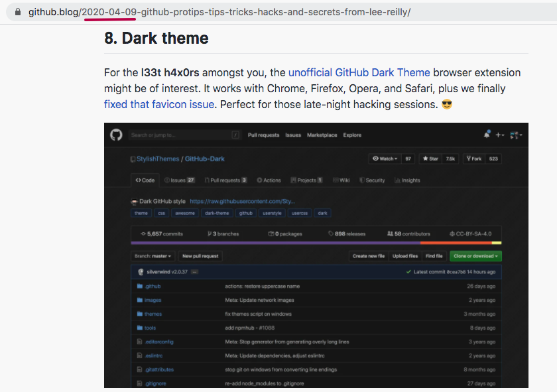
Task: Click the userstyle topic tag
Action: coord(272,213)
